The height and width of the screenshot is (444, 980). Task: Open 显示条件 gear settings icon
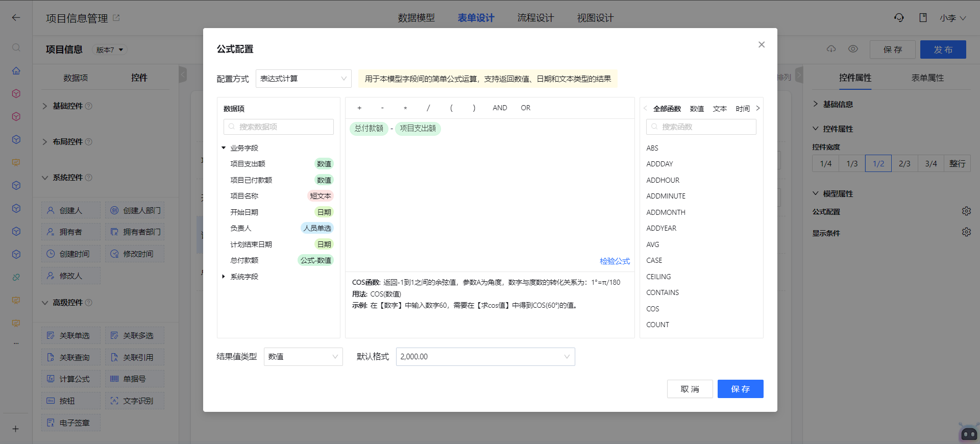966,232
